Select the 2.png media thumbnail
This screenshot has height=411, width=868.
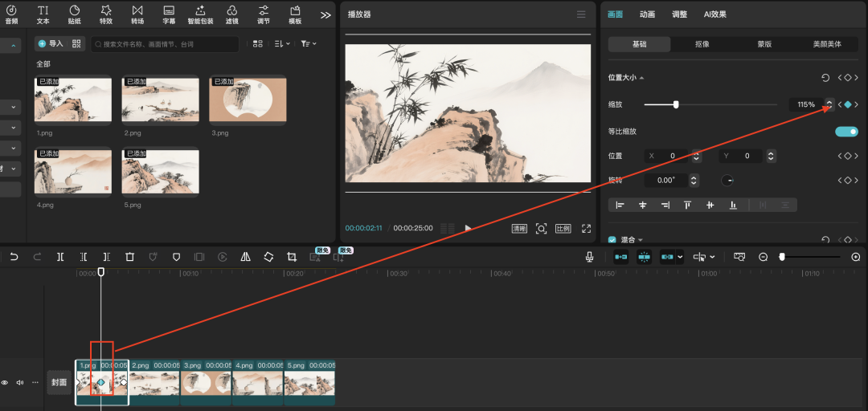pyautogui.click(x=161, y=99)
